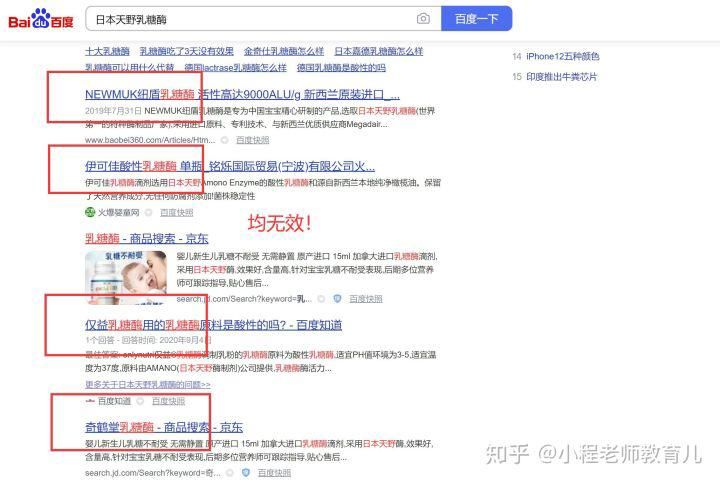Image resolution: width=720 pixels, height=483 pixels.
Task: Open the 乳糖酶 - 商品搜索 - 京东 result
Action: [147, 238]
